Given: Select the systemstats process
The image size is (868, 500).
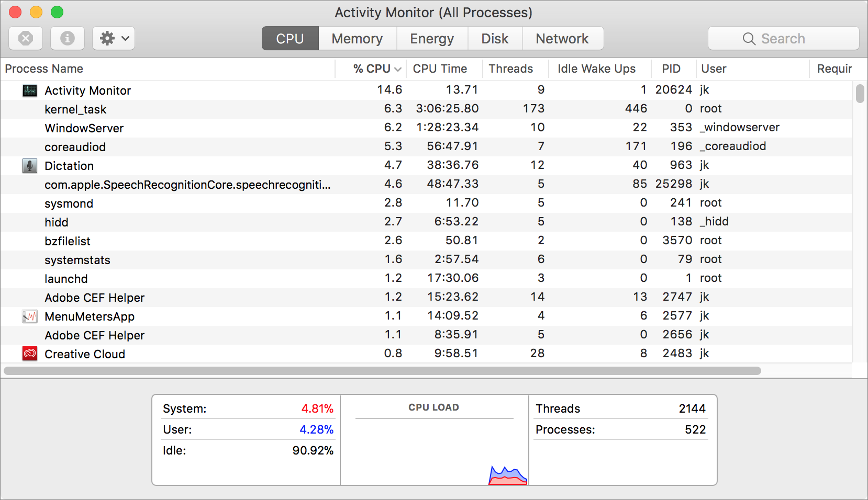Looking at the screenshot, I should (x=426, y=259).
